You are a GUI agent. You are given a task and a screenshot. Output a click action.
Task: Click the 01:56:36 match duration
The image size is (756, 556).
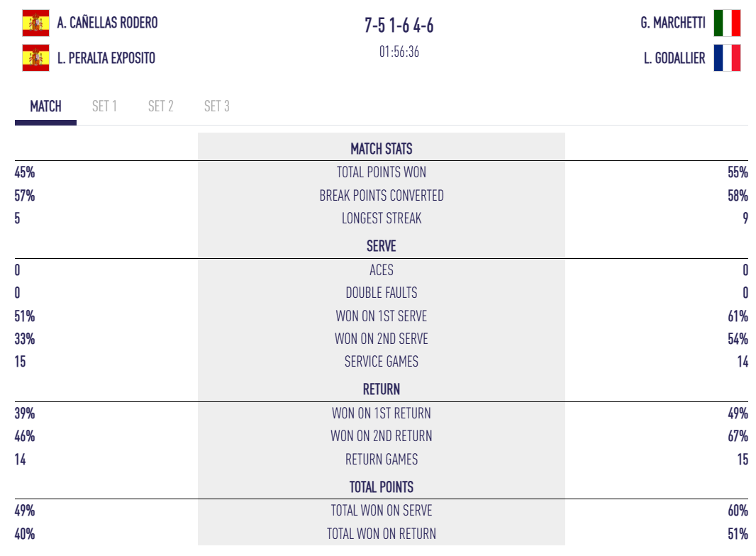[399, 52]
